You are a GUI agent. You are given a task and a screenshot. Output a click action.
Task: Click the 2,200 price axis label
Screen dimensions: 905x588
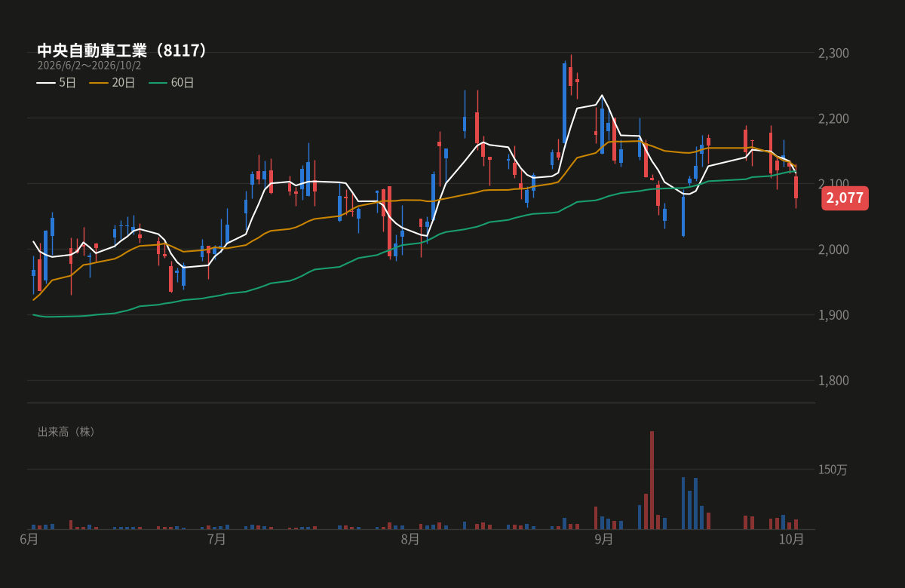tap(833, 118)
